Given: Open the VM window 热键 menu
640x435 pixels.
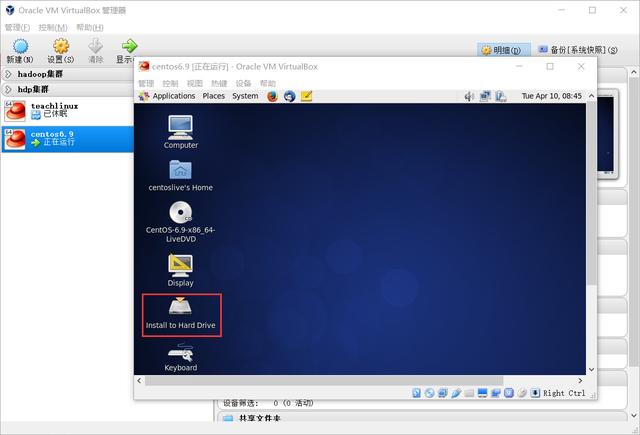Looking at the screenshot, I should click(x=219, y=83).
